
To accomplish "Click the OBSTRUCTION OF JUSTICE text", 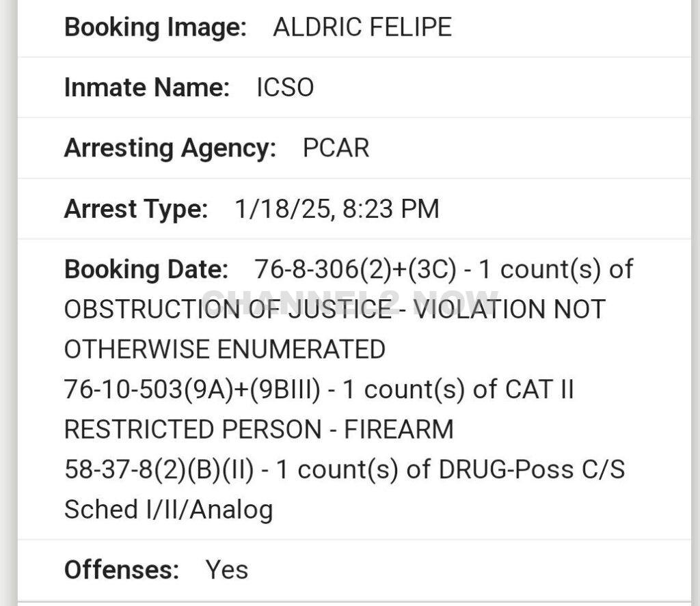I will pyautogui.click(x=228, y=309).
